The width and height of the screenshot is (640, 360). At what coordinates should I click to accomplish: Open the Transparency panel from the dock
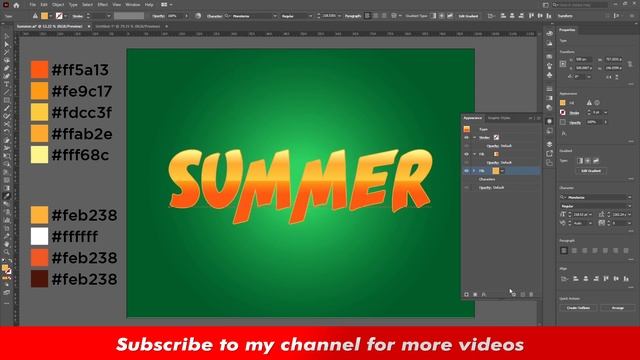tap(549, 107)
